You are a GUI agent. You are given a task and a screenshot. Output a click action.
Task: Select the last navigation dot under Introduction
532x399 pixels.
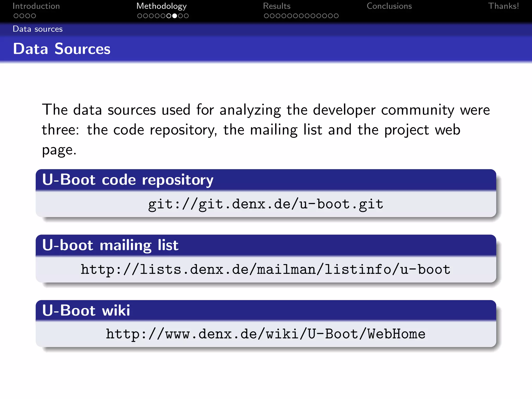pyautogui.click(x=33, y=16)
